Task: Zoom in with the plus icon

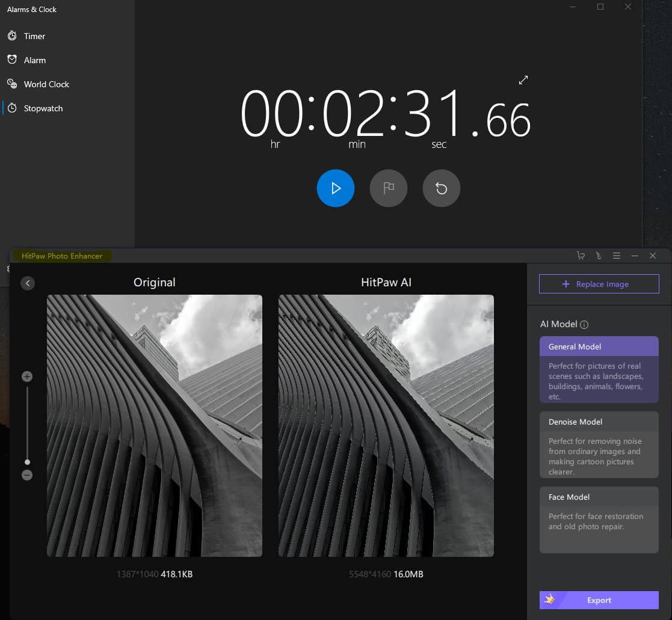Action: (x=27, y=376)
